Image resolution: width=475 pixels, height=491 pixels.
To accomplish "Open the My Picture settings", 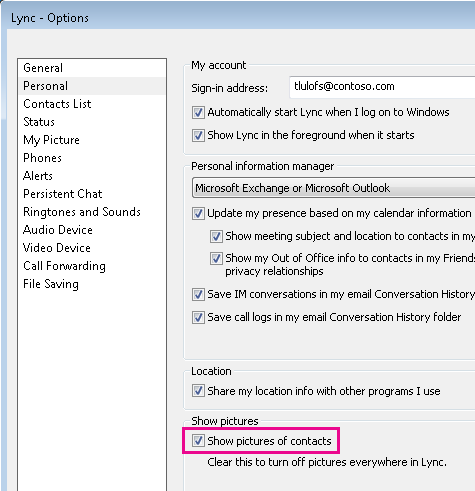I will (92, 140).
